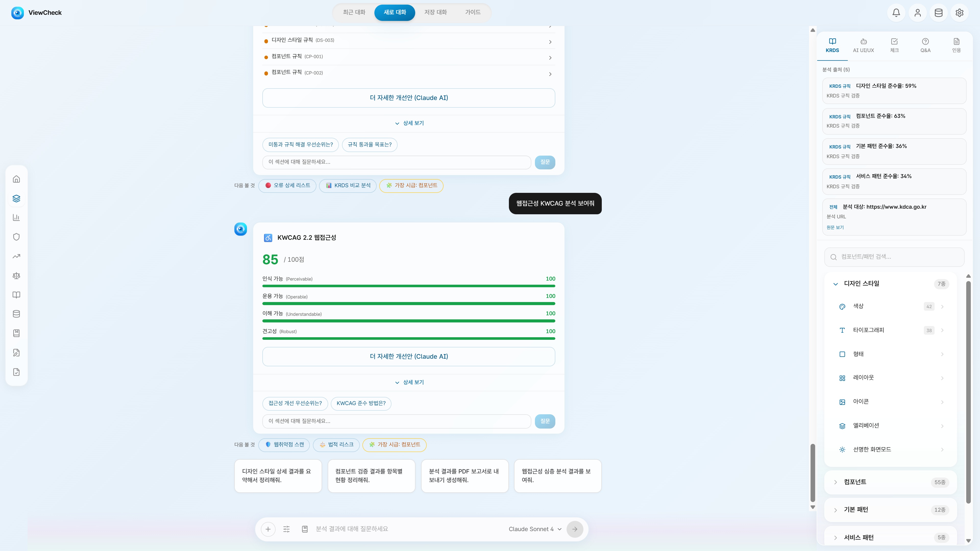Open the sliders options icon in chat bar
980x551 pixels.
[x=286, y=529]
